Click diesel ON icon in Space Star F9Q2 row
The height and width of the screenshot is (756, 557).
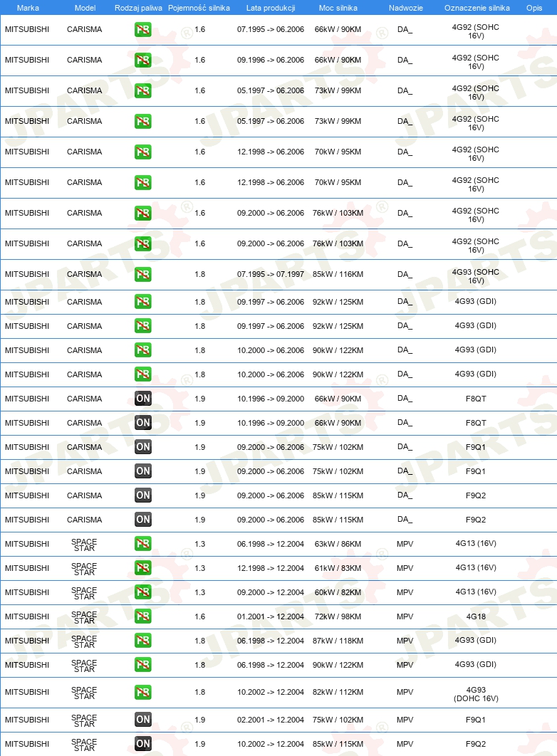[x=142, y=744]
